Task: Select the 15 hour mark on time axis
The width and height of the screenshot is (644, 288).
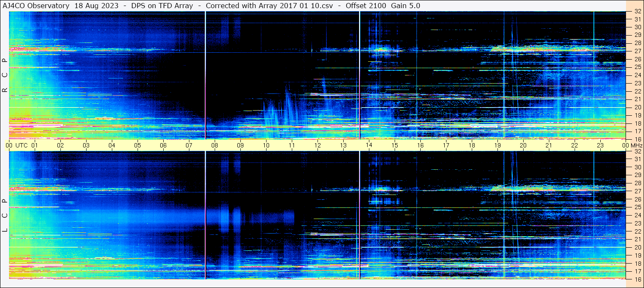Action: tap(395, 145)
